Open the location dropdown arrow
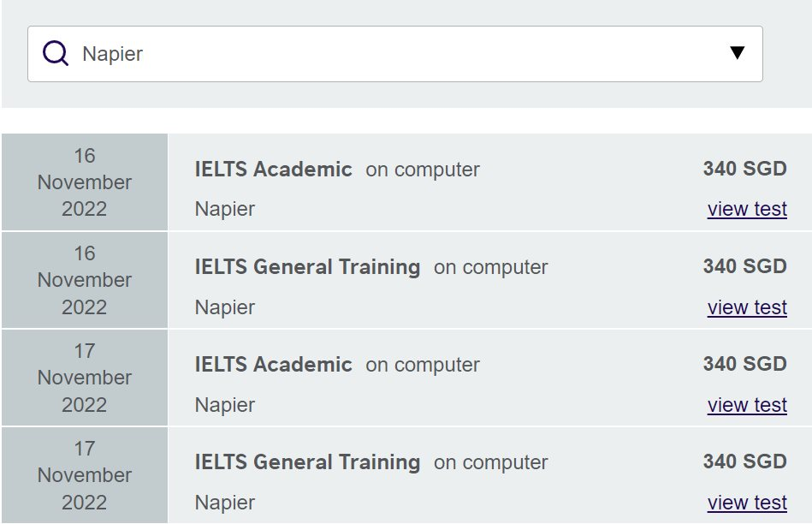 pyautogui.click(x=738, y=52)
